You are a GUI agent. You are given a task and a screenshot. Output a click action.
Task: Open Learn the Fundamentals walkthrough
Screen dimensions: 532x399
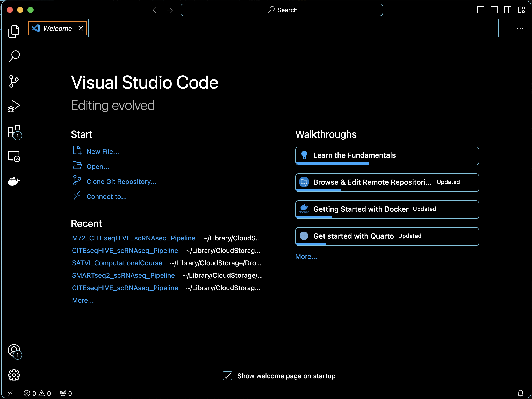pos(387,156)
